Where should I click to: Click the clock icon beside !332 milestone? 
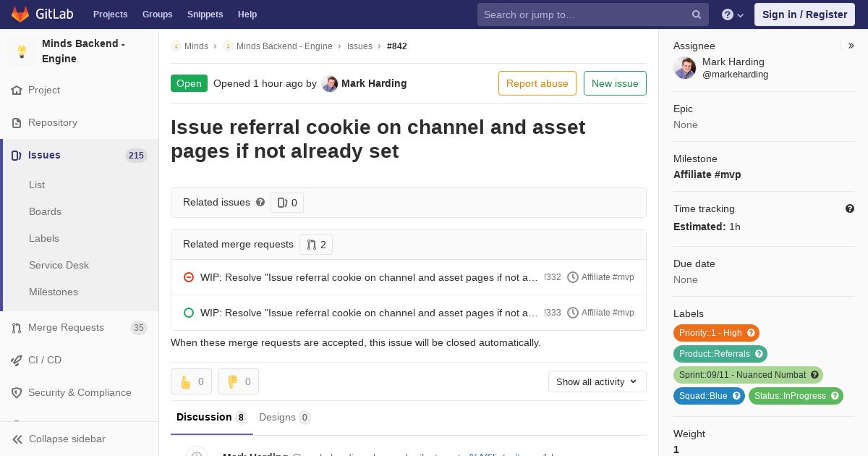point(573,277)
